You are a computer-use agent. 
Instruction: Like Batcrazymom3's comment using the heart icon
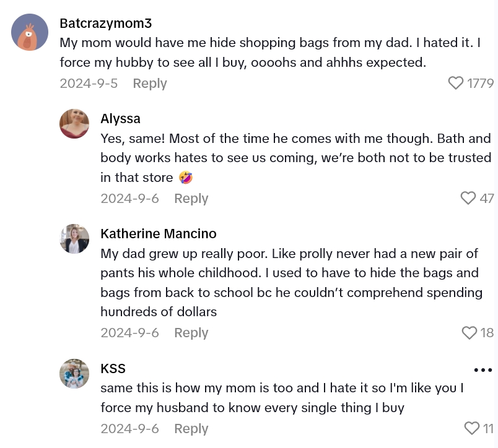456,83
